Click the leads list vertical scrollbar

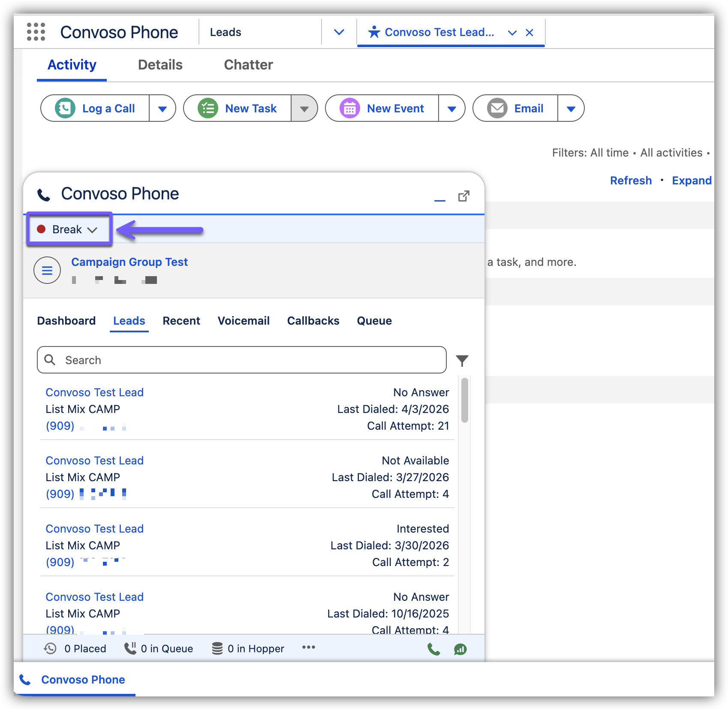coord(464,401)
